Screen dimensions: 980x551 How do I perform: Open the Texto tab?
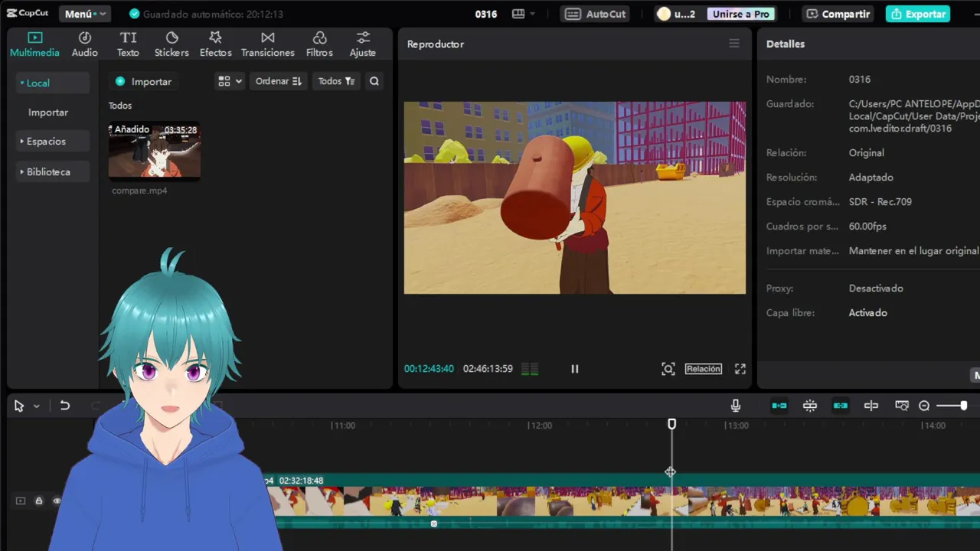pos(128,44)
